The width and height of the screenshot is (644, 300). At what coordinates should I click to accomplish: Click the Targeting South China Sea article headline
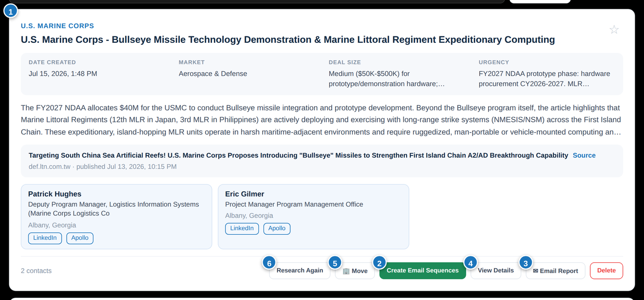coord(298,156)
